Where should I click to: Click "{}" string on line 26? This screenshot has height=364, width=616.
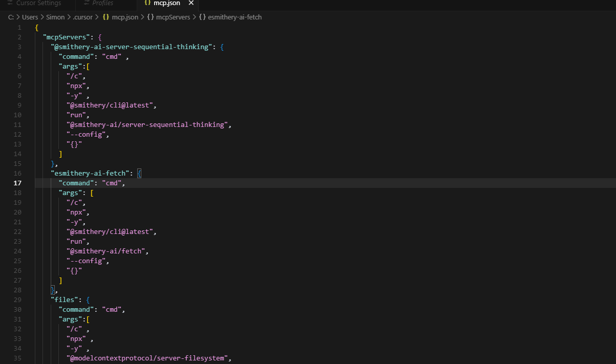[74, 270]
